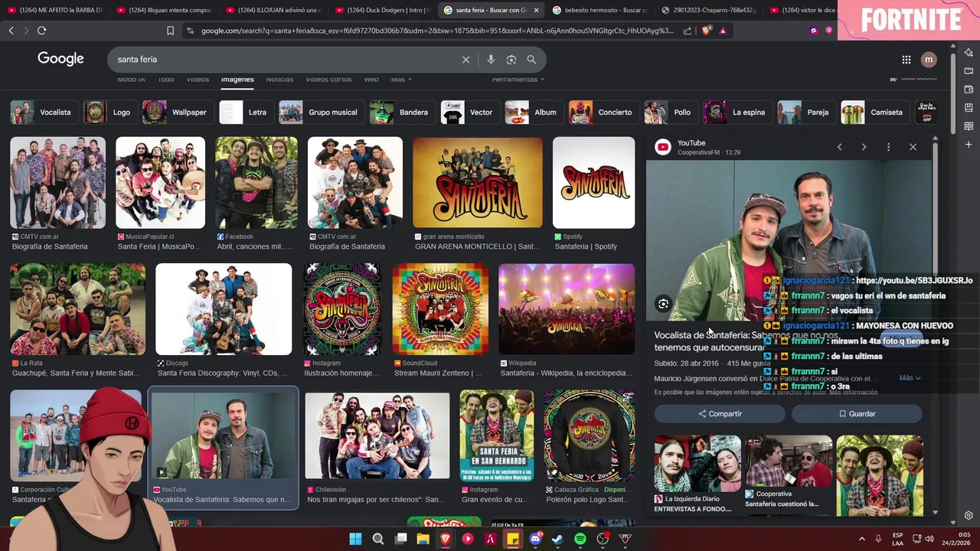Open the Google apps grid
The width and height of the screenshot is (980, 551).
click(906, 60)
